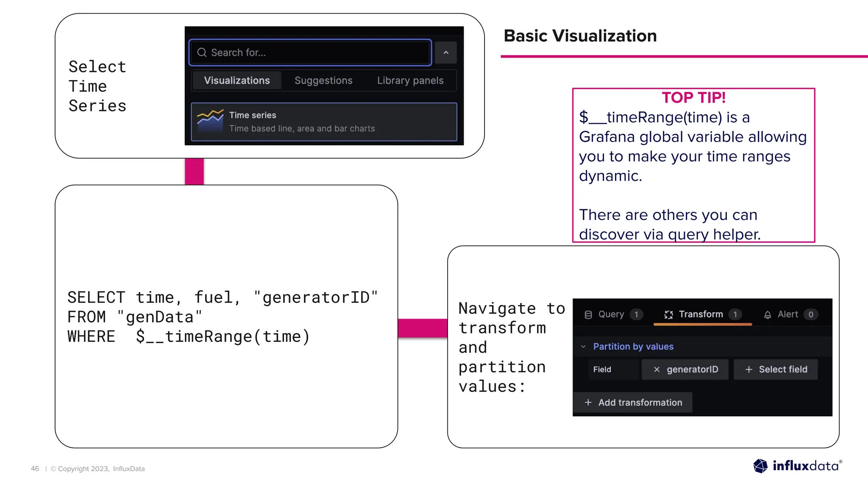Click the Transform tab count badge 1

click(x=735, y=314)
